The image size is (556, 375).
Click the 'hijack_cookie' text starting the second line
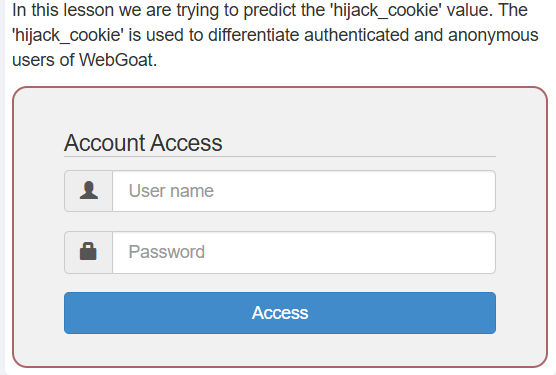(x=68, y=35)
